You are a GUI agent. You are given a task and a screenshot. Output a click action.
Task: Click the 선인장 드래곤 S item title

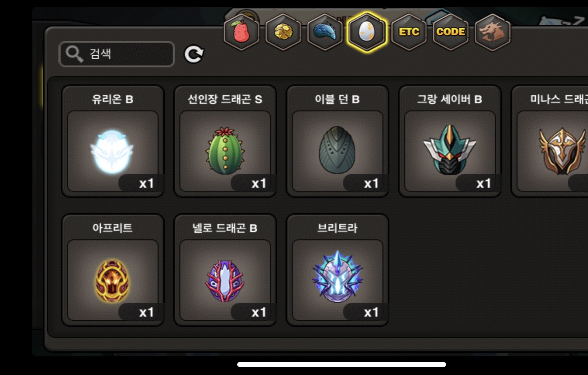click(225, 99)
